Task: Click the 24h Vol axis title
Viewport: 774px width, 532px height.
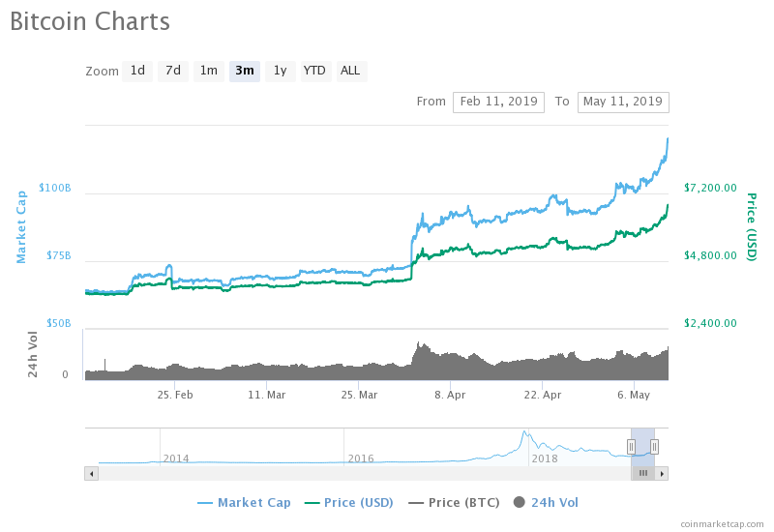Action: [x=32, y=354]
